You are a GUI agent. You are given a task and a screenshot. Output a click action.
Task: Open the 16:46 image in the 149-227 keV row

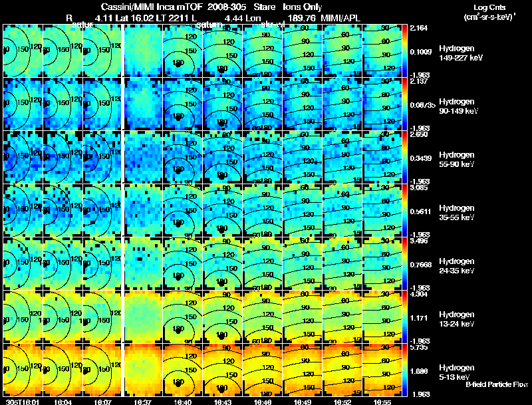click(262, 51)
